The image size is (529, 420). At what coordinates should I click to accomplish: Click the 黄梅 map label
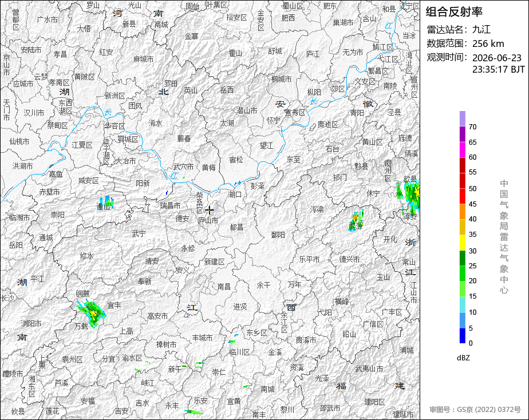[209, 167]
